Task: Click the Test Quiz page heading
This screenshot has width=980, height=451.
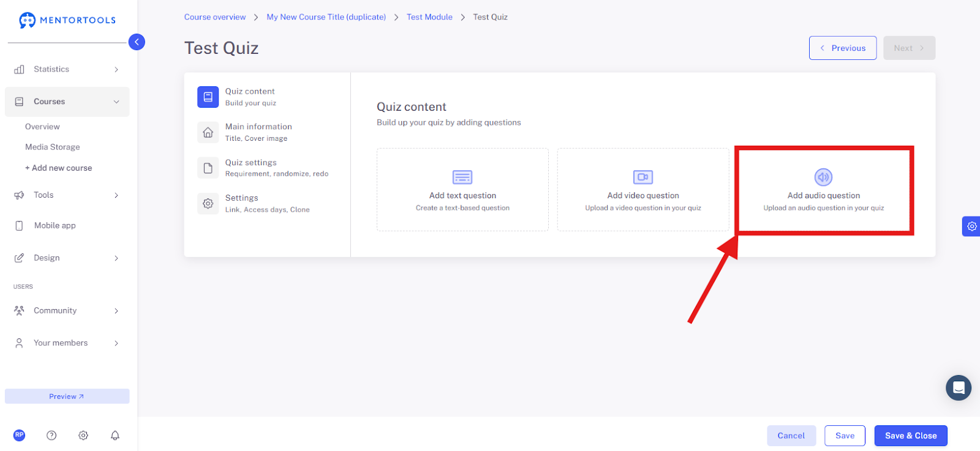Action: coord(222,48)
